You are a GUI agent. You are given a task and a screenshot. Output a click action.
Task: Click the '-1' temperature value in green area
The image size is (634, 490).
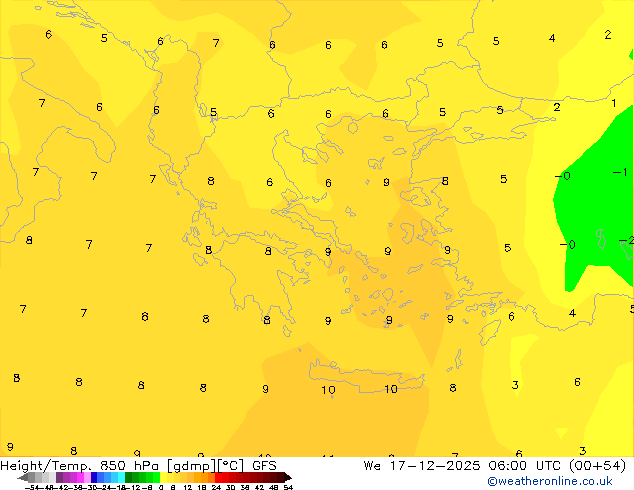click(x=620, y=172)
